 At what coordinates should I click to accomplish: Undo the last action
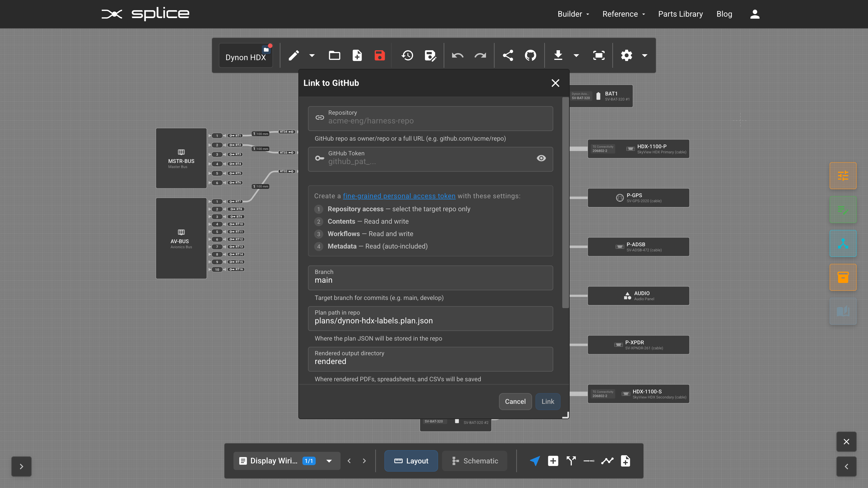(x=457, y=55)
